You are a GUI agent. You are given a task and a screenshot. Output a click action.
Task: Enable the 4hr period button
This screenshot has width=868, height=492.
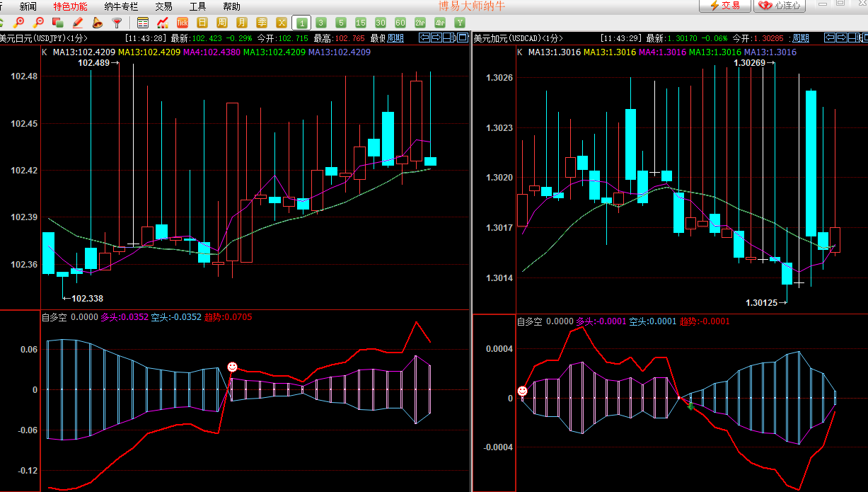pos(440,23)
